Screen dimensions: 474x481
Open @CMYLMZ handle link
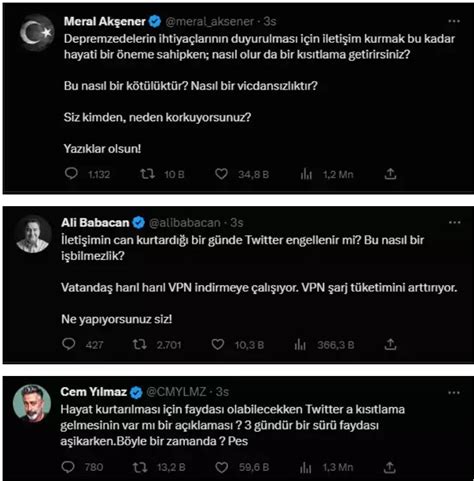pos(176,392)
